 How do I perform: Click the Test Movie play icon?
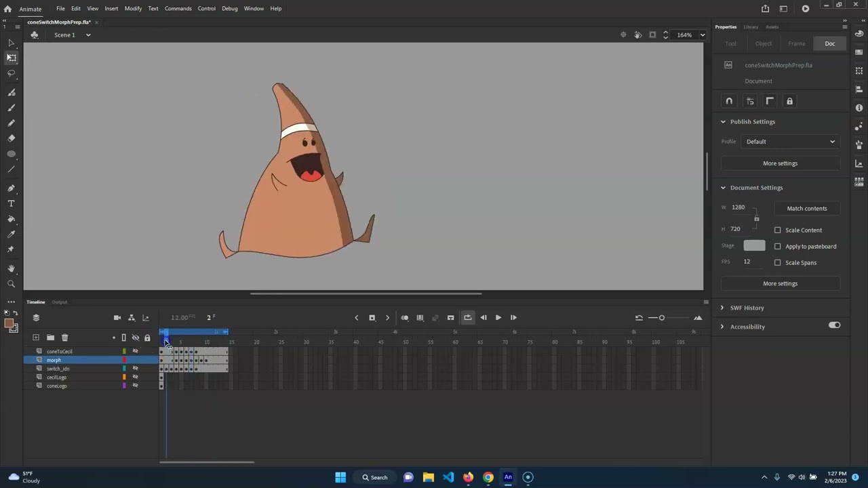(805, 8)
